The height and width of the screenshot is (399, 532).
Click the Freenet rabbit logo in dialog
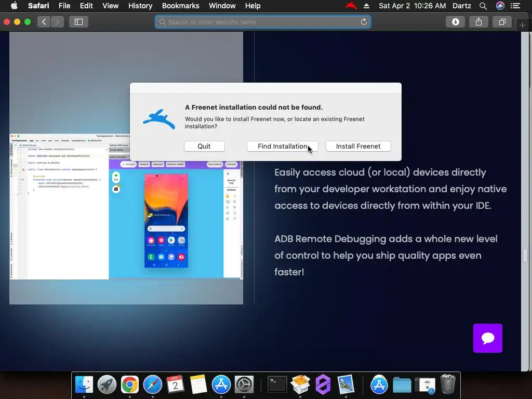159,119
